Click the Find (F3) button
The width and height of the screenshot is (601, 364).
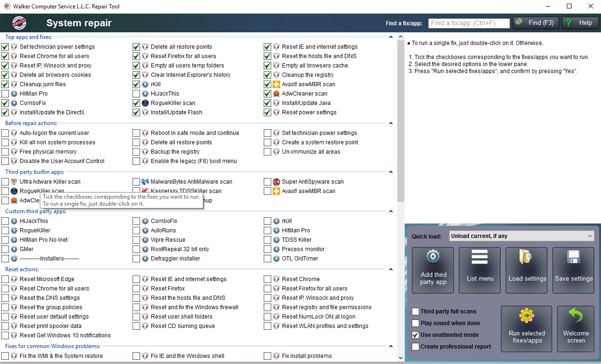536,23
